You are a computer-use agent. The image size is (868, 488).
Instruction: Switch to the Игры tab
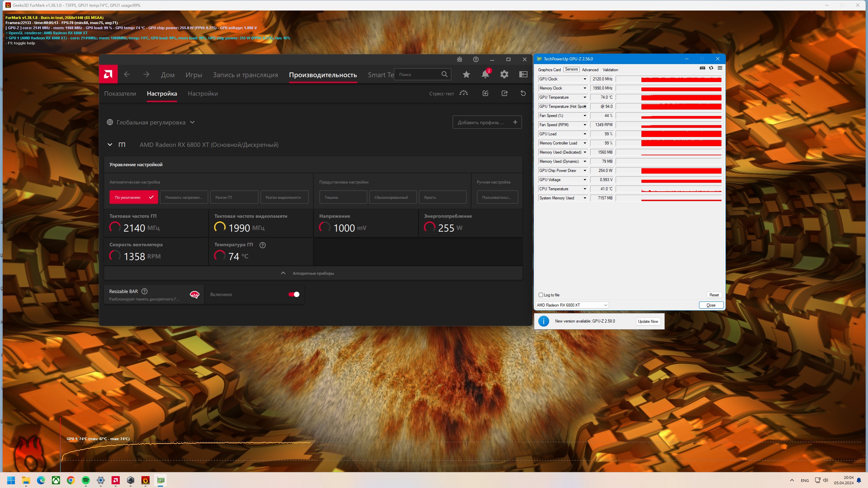tap(194, 75)
